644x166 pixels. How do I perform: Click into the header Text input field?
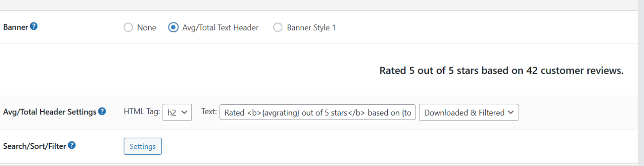pyautogui.click(x=318, y=112)
